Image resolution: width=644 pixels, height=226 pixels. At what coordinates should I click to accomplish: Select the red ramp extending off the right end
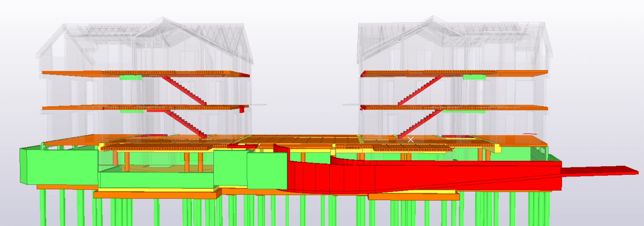(600, 171)
